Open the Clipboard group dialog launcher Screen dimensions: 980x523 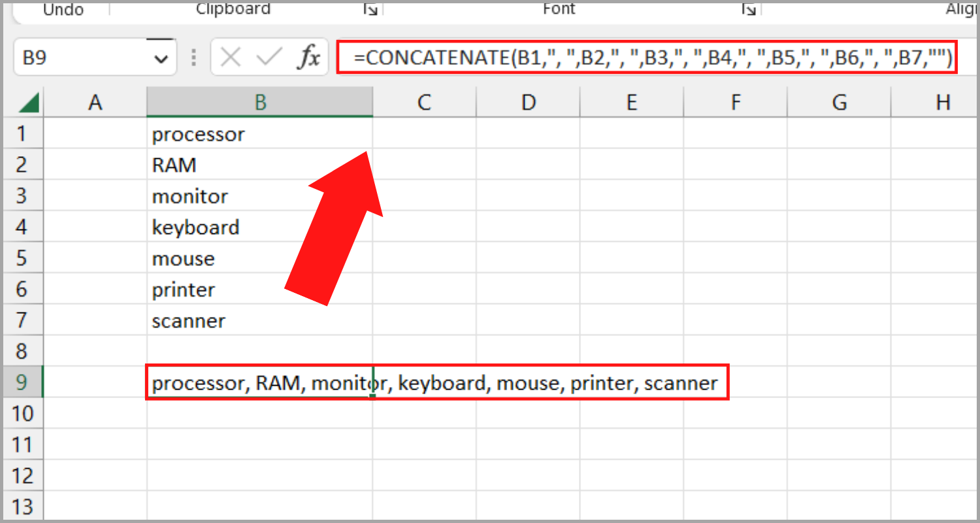point(370,9)
